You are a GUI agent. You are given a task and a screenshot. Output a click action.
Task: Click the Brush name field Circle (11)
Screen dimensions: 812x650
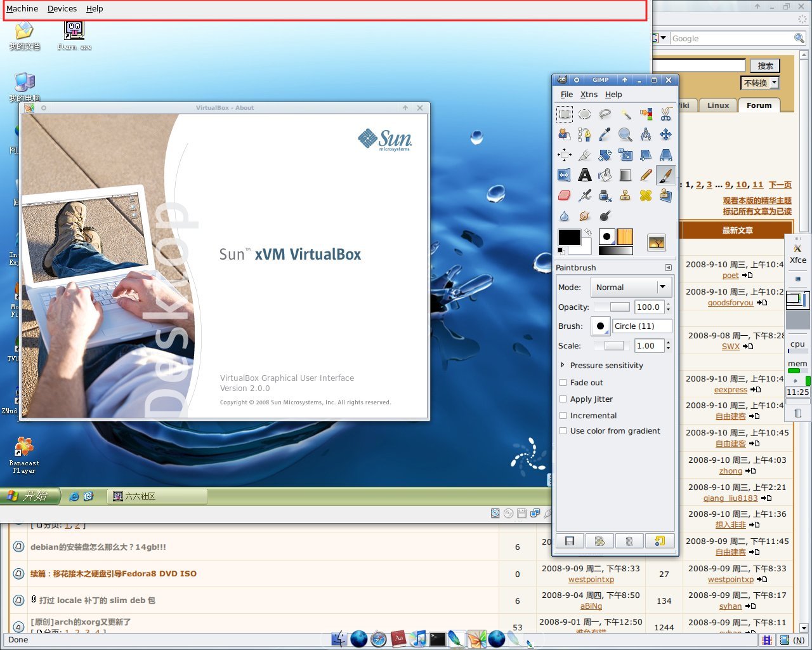pos(642,326)
